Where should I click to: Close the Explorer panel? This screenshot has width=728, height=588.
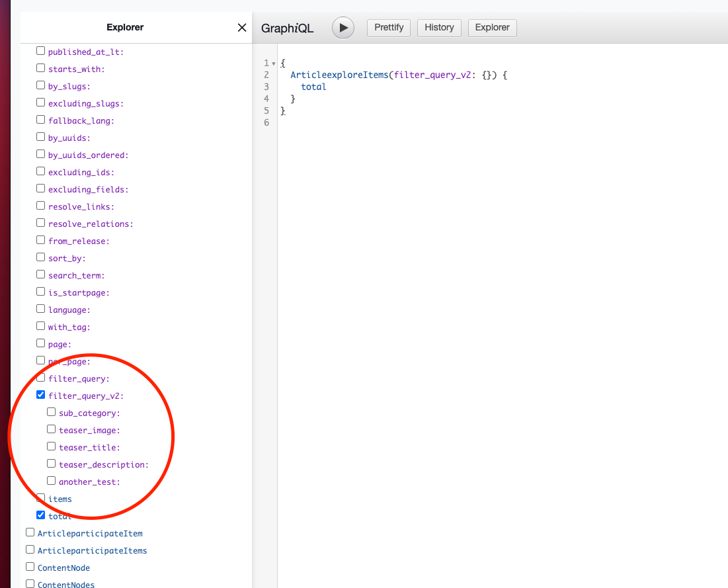pyautogui.click(x=241, y=27)
